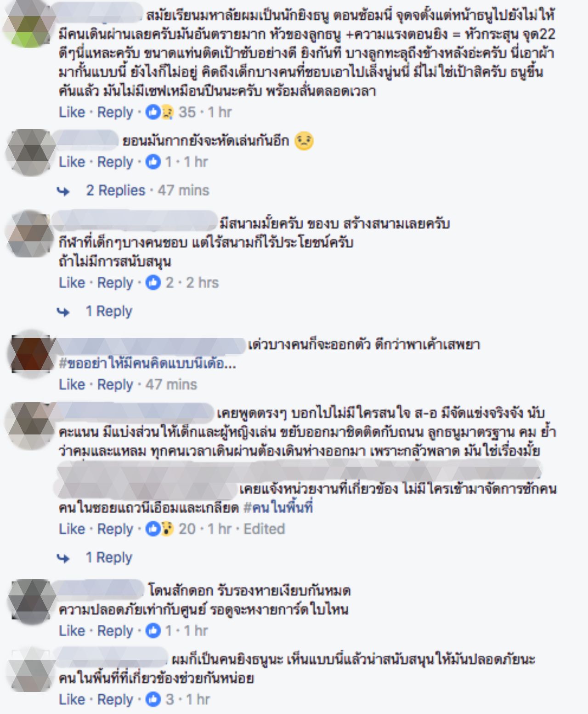Expand the "2 Replies" thread
The height and width of the screenshot is (714, 588).
tap(116, 190)
